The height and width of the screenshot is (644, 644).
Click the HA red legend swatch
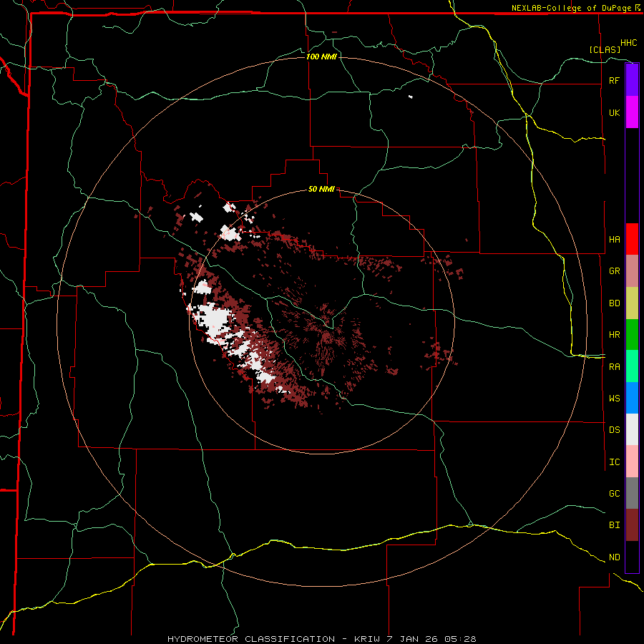pyautogui.click(x=632, y=239)
